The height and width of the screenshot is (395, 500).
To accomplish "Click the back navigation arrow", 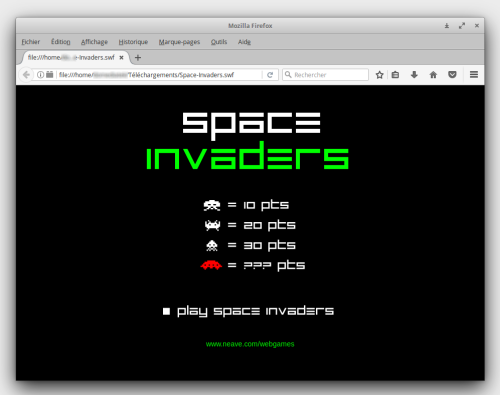I will pos(26,75).
